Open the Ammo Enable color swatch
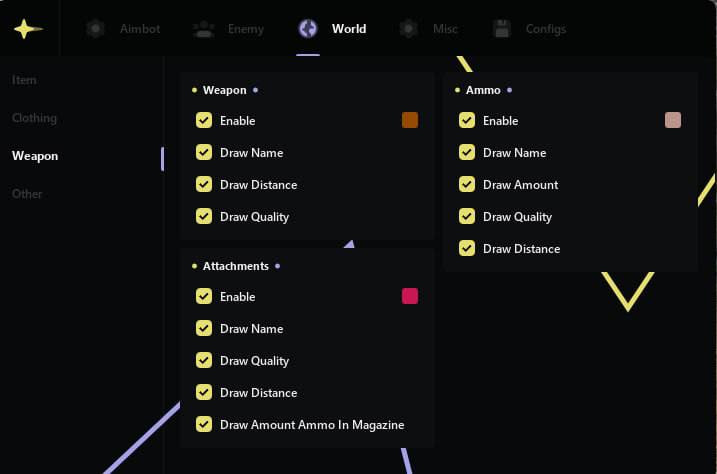 click(673, 121)
